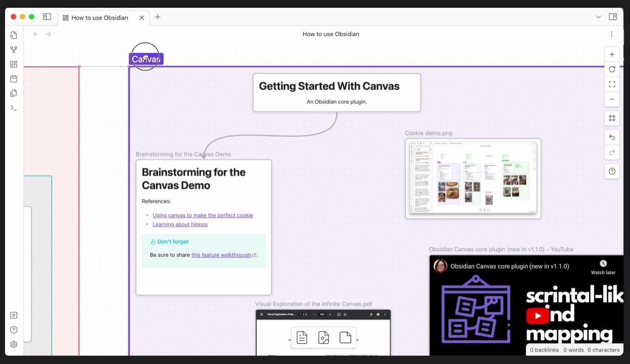Viewport: 630px width, 364px height.
Task: Undo the last canvas change
Action: [612, 137]
